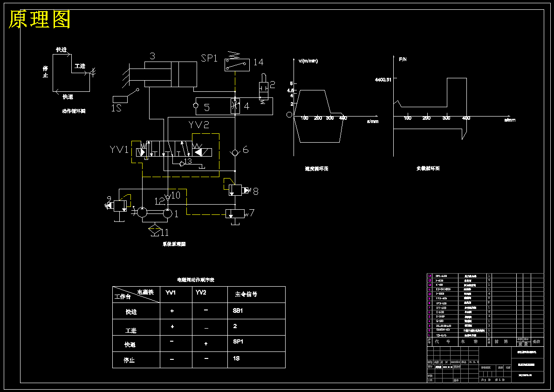Select the 快退 row label in the table
554x392 pixels.
coord(130,344)
